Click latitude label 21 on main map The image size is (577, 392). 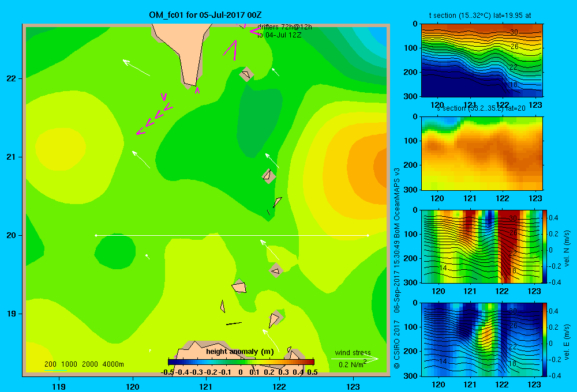pyautogui.click(x=12, y=157)
